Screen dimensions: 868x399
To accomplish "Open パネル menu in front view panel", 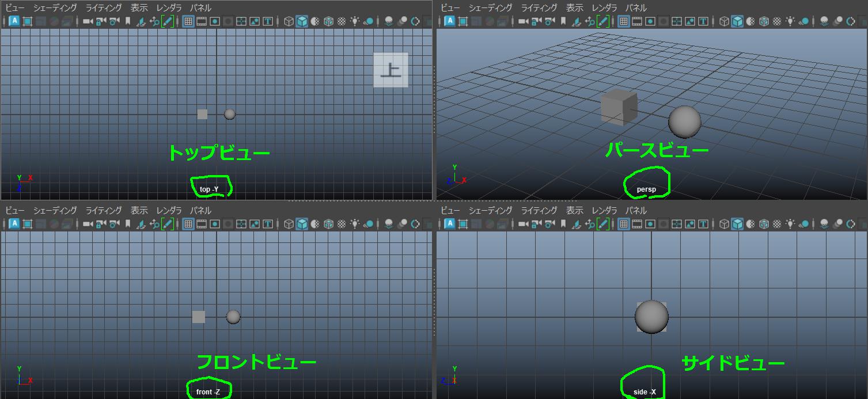I will click(x=200, y=210).
